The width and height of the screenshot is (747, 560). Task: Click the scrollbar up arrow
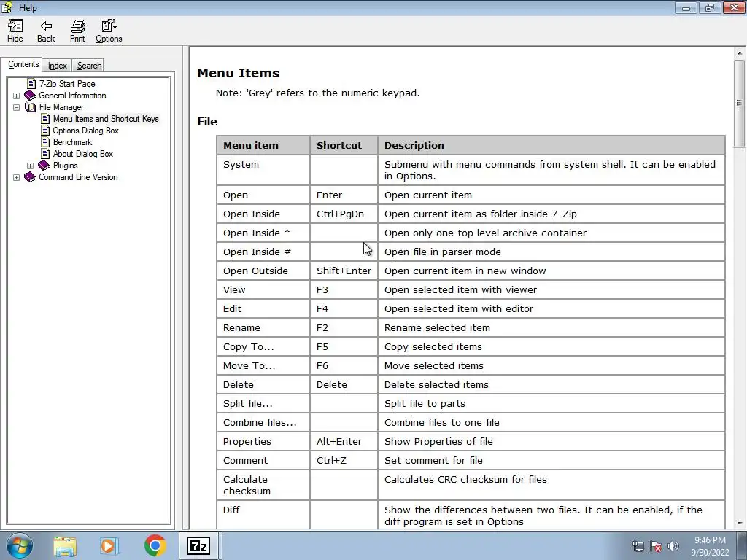[740, 53]
